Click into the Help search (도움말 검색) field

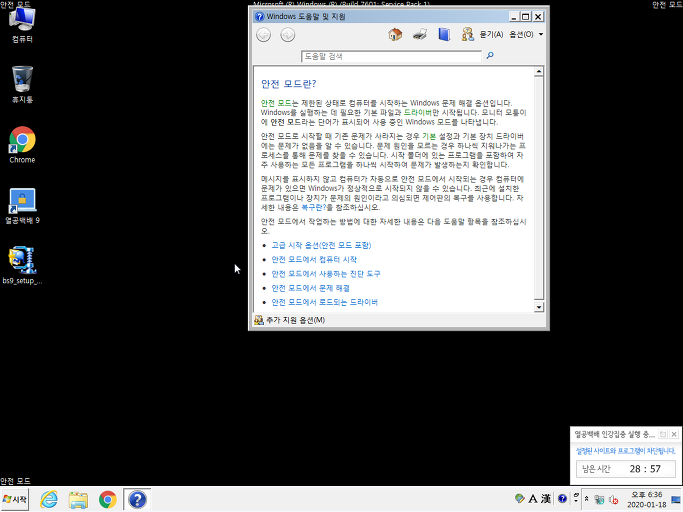coord(391,56)
